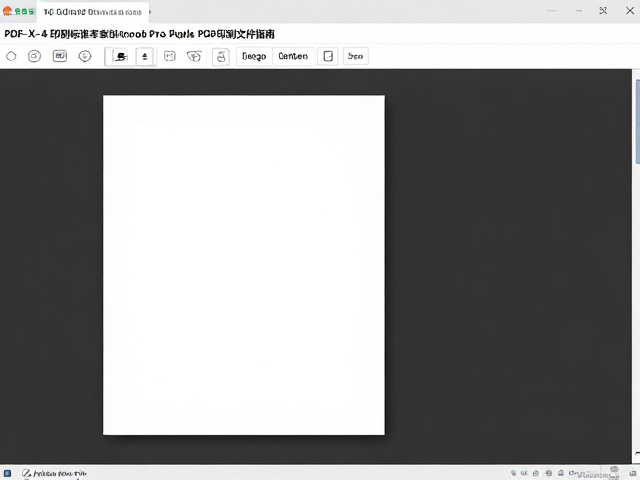Click the small up-arrow eject icon
640x480 pixels.
(145, 56)
